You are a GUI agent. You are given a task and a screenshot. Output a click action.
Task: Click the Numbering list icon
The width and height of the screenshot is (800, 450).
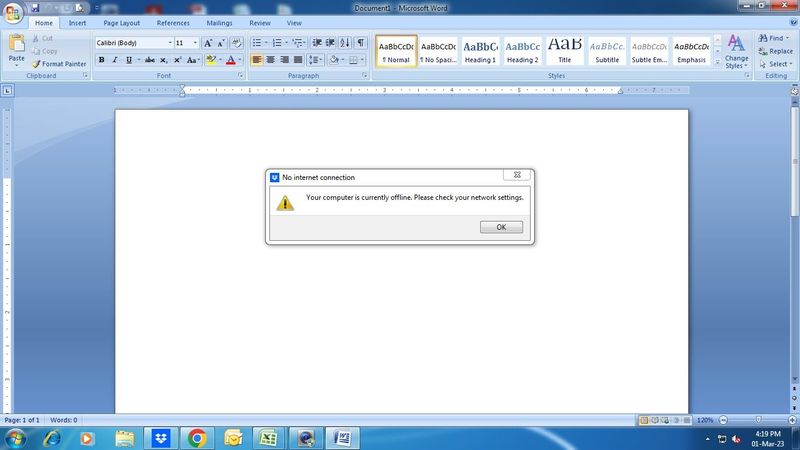(x=277, y=42)
